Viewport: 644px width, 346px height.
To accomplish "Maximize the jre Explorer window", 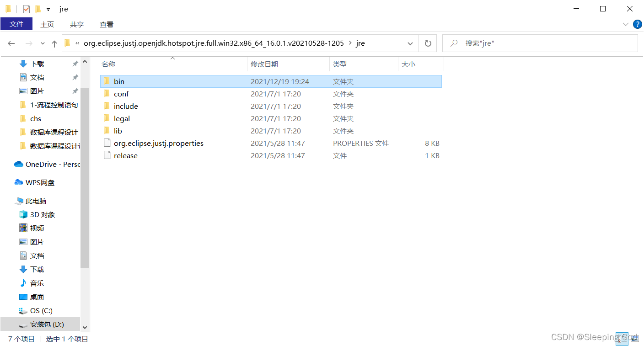I will coord(603,9).
